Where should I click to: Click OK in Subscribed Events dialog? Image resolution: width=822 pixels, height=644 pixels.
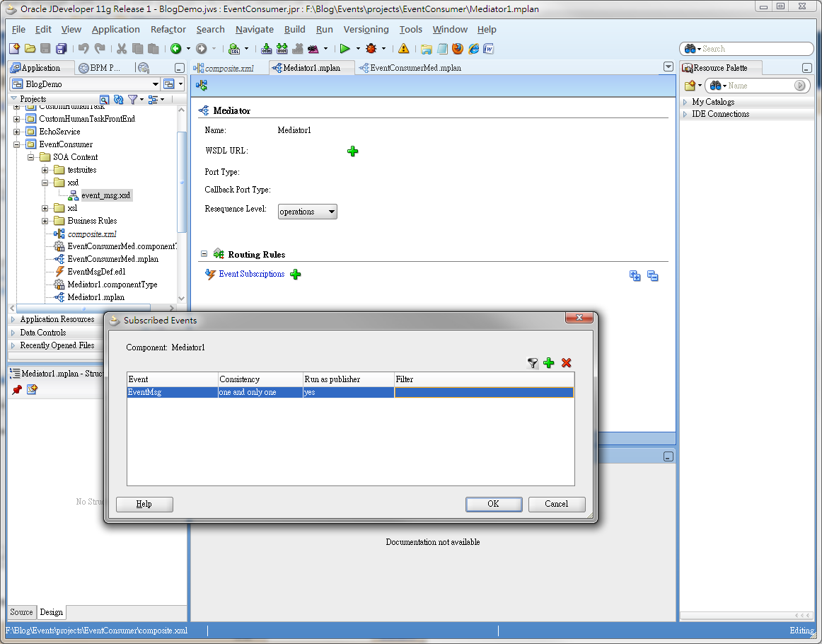493,504
